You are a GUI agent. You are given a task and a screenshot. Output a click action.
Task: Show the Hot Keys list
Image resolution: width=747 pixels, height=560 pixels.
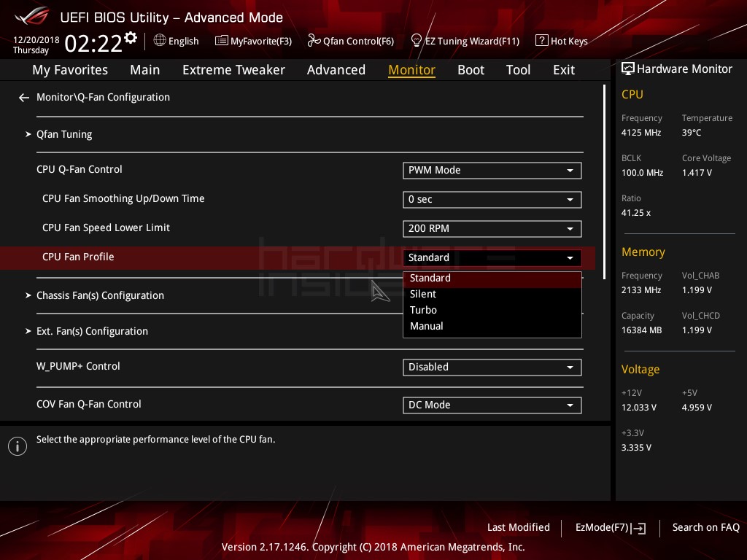click(562, 41)
